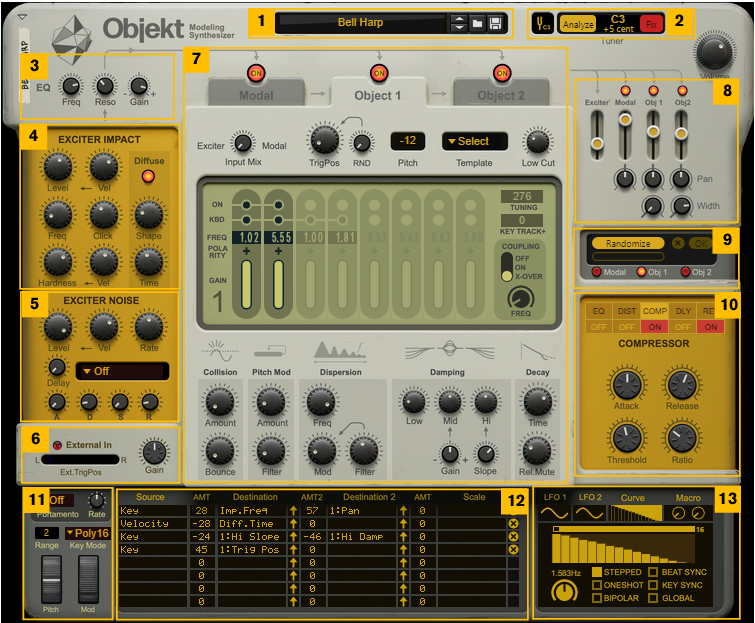Click the round X icon beside Randomize
The image size is (755, 623).
click(679, 243)
